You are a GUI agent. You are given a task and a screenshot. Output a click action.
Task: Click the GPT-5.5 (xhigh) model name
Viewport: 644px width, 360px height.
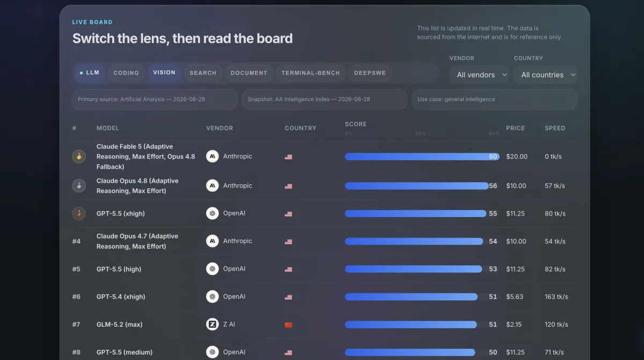pyautogui.click(x=121, y=213)
